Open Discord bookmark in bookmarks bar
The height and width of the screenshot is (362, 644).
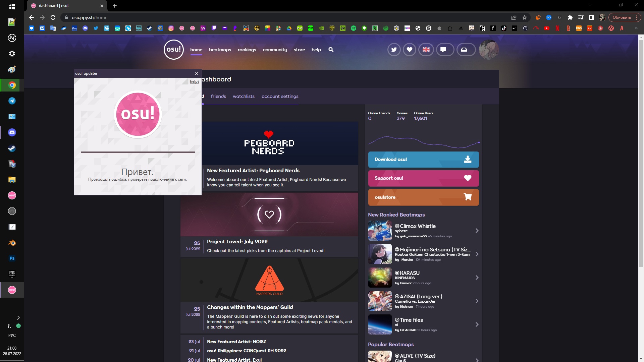[85, 28]
